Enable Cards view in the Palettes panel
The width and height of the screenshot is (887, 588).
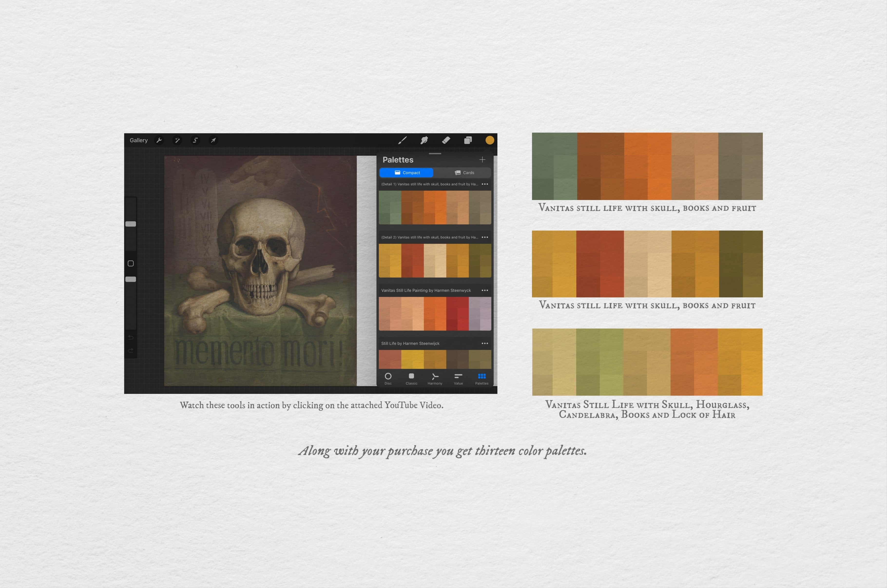(x=465, y=172)
